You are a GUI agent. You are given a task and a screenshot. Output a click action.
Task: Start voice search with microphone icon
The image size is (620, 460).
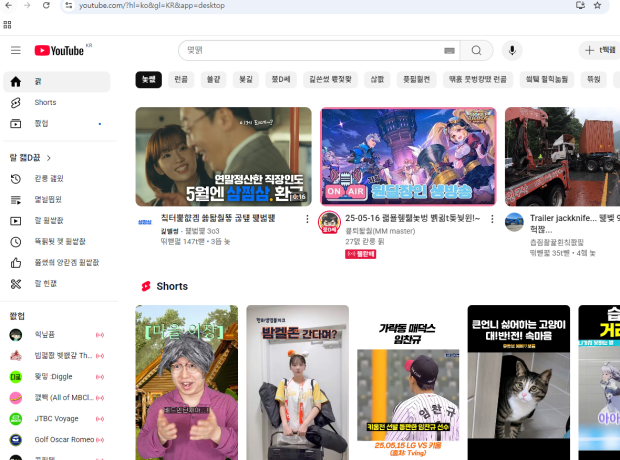coord(512,50)
